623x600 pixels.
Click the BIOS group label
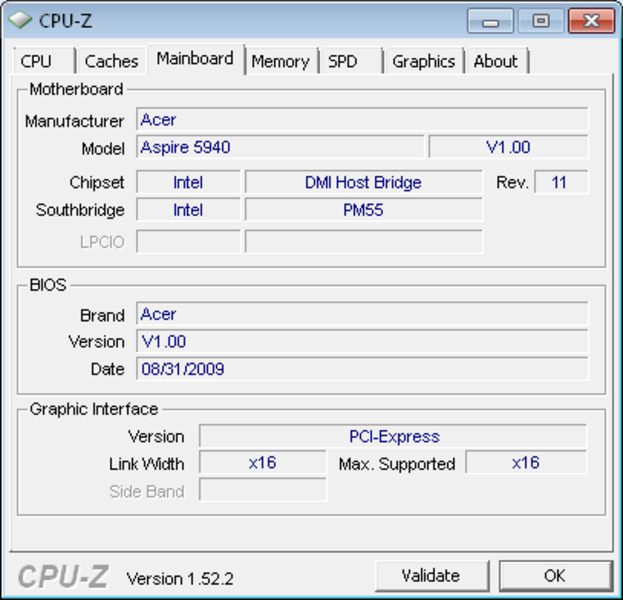click(48, 285)
